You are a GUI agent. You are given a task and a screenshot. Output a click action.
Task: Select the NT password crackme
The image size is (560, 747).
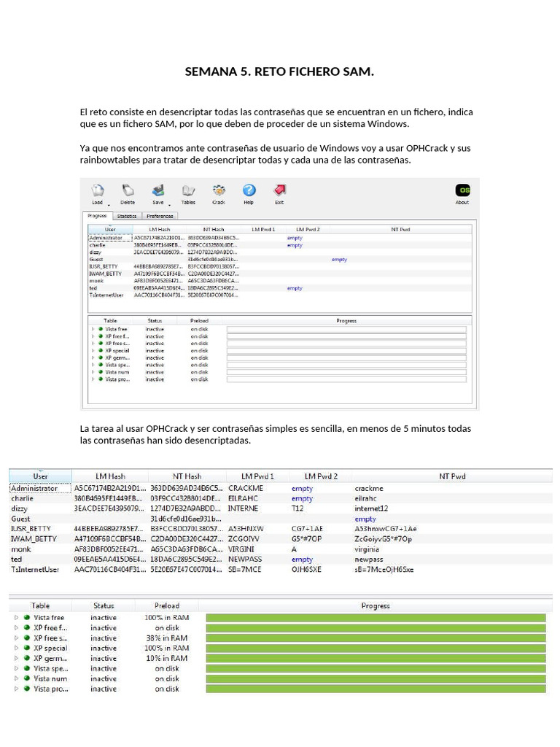pyautogui.click(x=369, y=488)
